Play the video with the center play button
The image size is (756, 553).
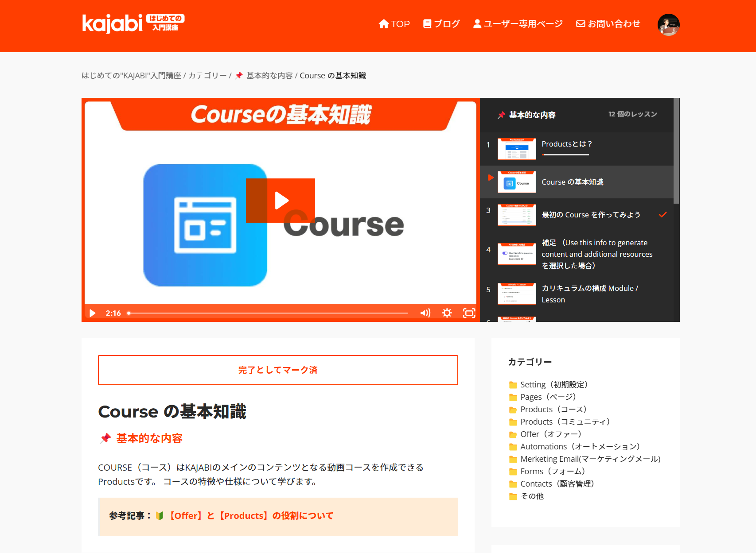click(281, 201)
